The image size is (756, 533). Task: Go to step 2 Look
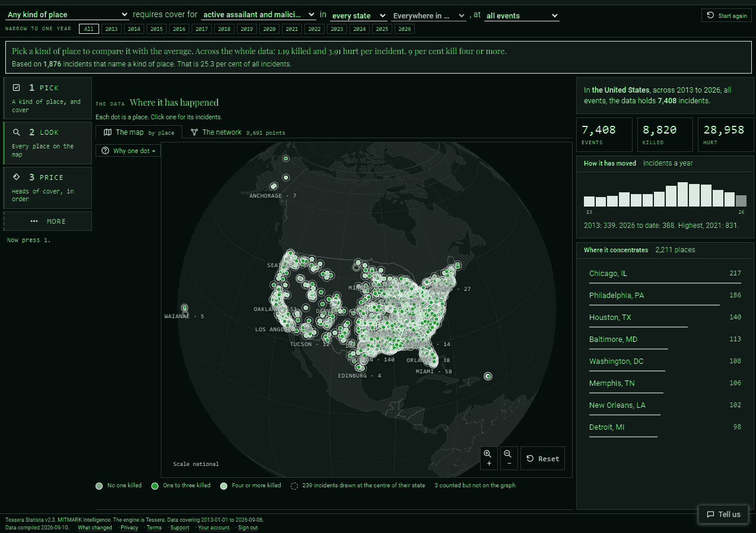coord(47,143)
